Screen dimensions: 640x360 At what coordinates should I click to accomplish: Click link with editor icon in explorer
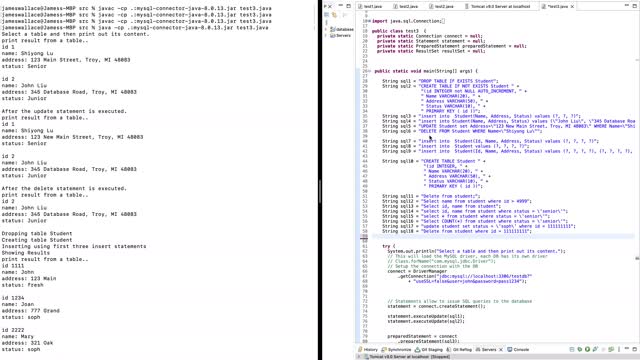334,15
